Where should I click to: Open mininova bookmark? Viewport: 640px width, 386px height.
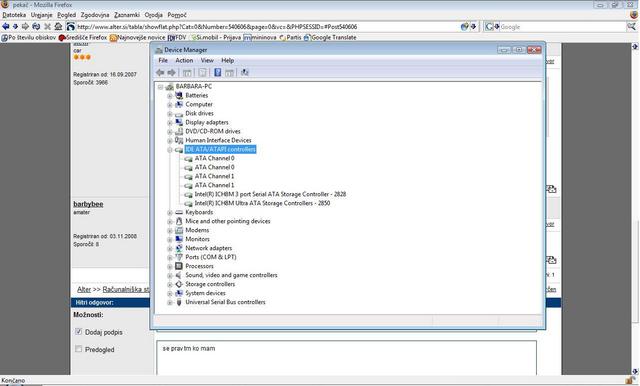(260, 38)
